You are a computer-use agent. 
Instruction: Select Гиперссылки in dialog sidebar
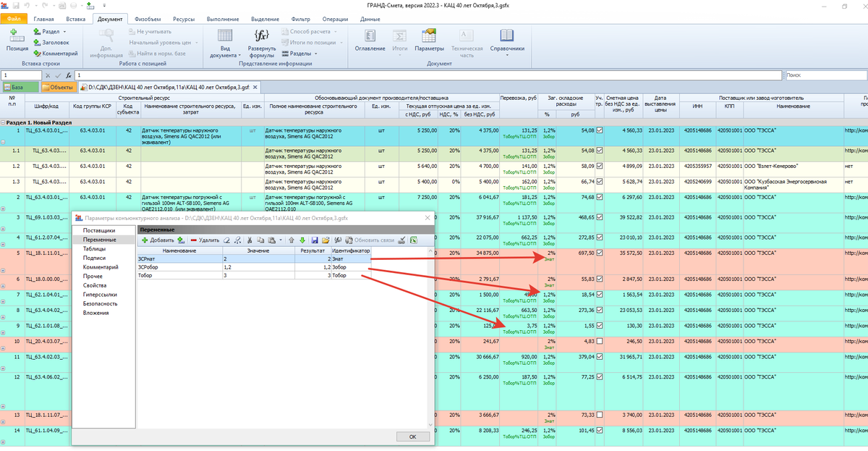tap(99, 294)
